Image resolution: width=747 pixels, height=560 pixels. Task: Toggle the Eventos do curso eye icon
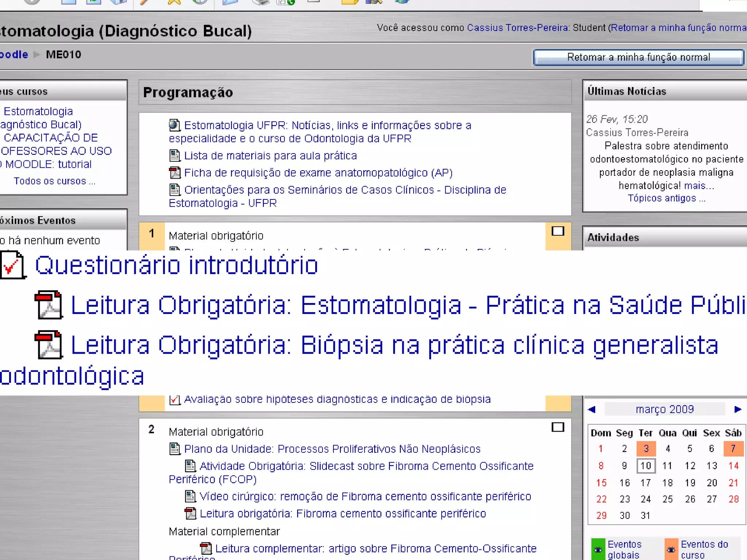click(671, 549)
